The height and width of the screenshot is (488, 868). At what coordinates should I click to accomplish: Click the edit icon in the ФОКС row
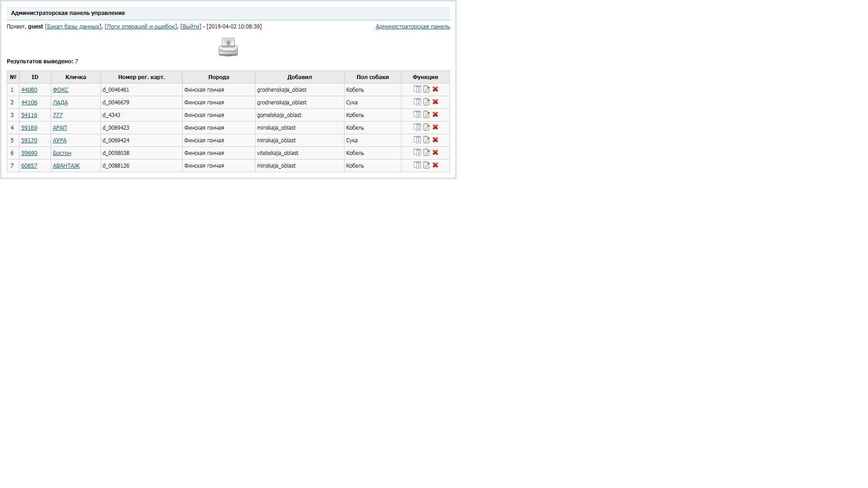click(x=426, y=89)
